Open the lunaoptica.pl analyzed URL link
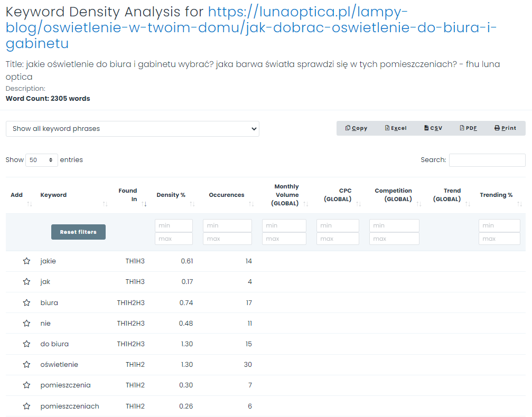Screen dimensions: 532x417 pyautogui.click(x=251, y=27)
